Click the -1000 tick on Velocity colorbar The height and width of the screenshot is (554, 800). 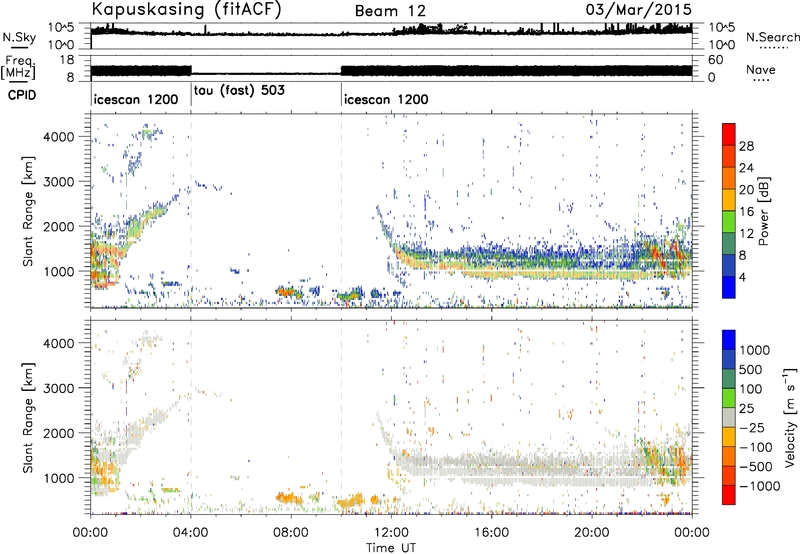point(760,486)
